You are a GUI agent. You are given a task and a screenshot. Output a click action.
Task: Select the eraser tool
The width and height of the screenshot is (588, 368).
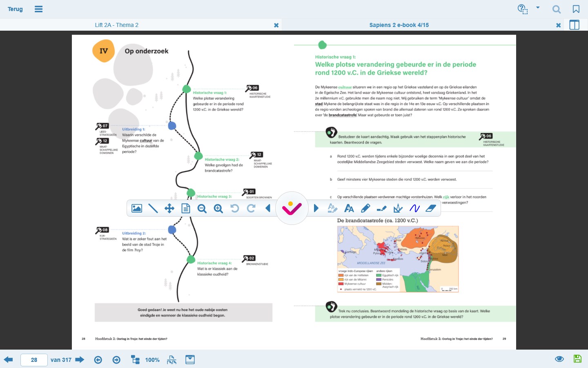(431, 209)
